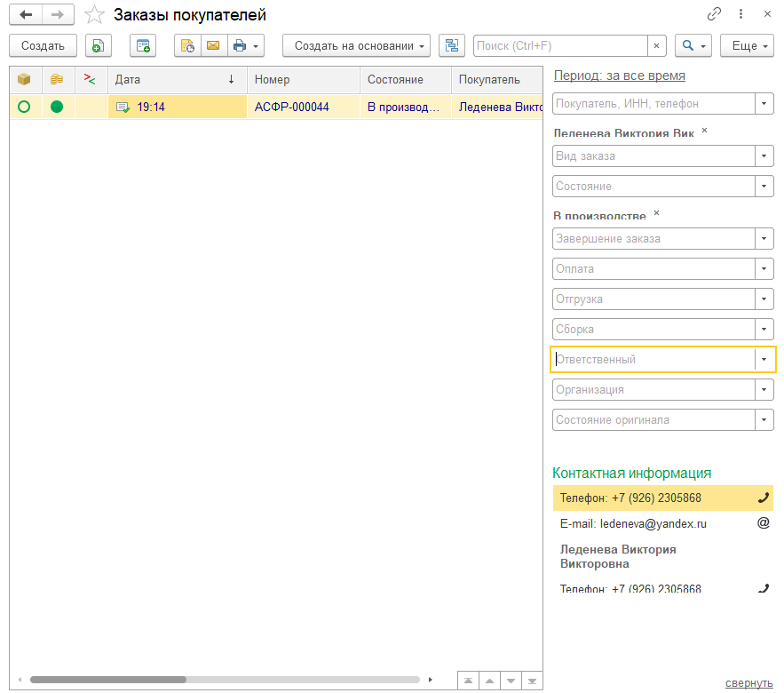Click the свернуть link

[x=748, y=682]
